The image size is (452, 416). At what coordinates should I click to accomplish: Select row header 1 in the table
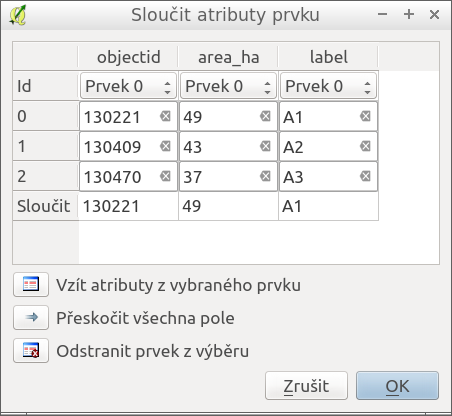point(46,146)
